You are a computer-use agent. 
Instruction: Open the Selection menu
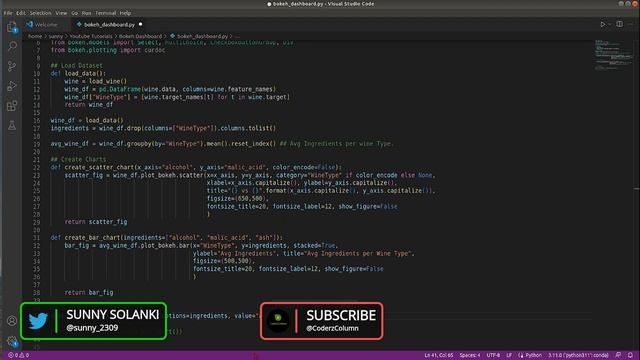(x=40, y=13)
